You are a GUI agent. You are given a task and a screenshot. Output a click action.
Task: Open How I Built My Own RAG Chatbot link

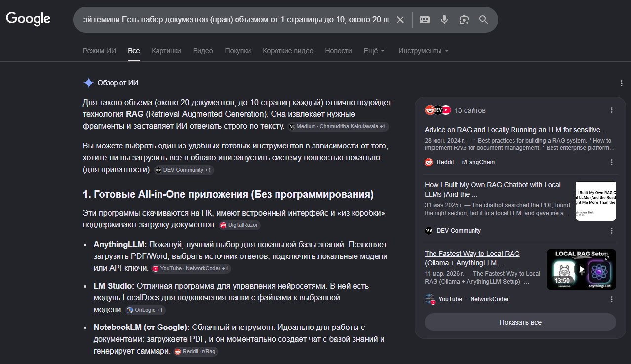coord(494,189)
